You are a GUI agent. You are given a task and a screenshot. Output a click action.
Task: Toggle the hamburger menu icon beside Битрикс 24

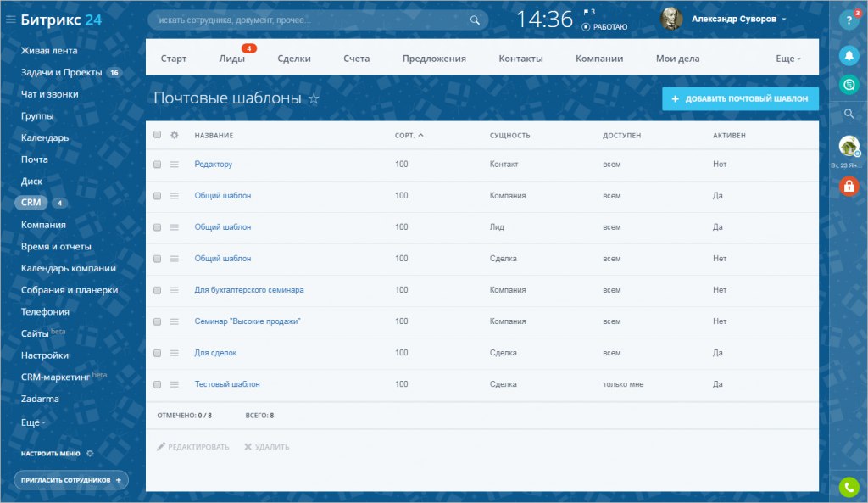tap(10, 20)
